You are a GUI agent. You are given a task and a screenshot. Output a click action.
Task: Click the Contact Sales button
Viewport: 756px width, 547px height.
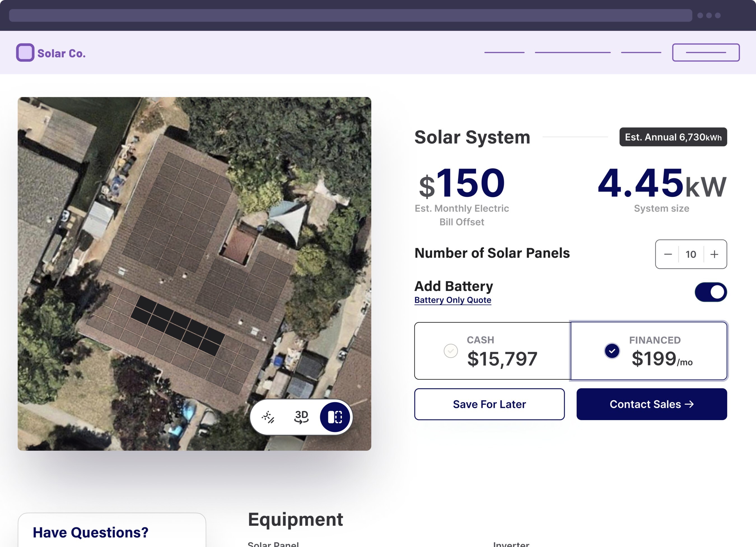click(x=652, y=404)
